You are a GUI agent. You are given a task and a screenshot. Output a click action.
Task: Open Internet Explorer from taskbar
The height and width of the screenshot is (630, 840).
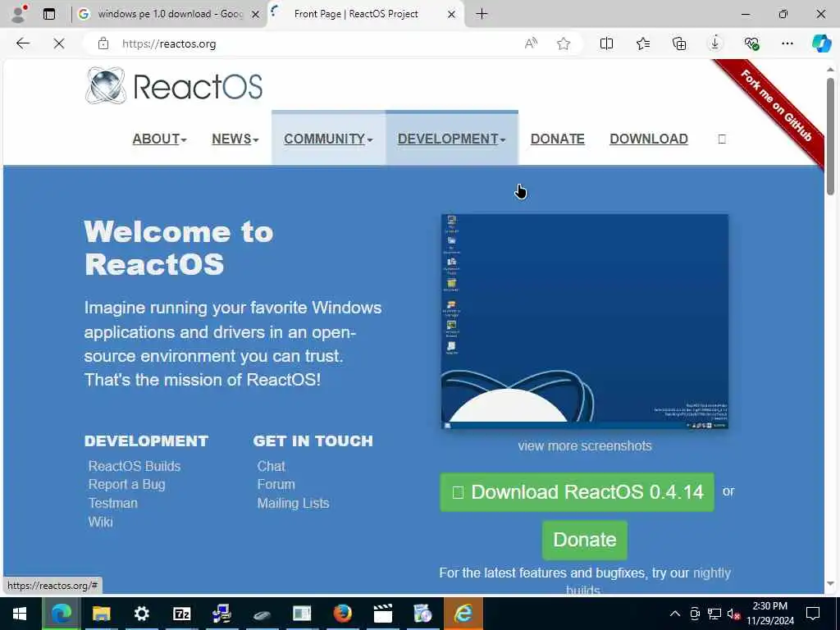tap(463, 614)
